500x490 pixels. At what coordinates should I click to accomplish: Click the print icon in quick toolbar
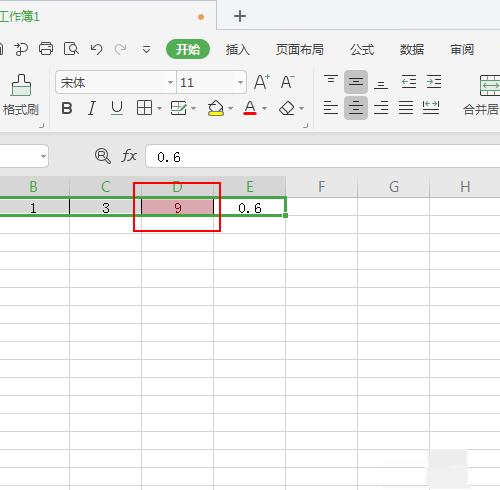coord(46,49)
